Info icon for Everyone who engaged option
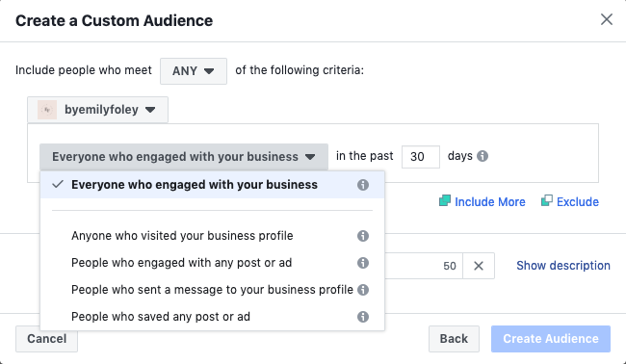Screen dimensions: 626x364 363,185
